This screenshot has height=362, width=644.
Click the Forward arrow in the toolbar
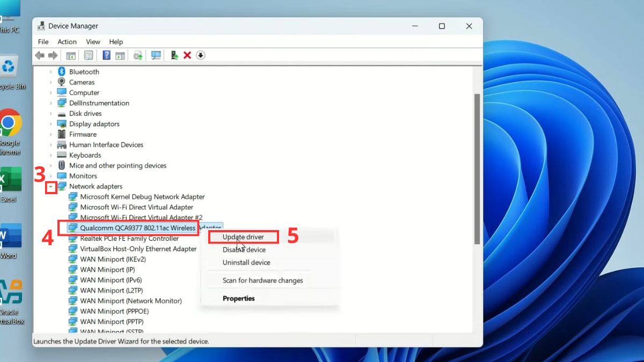(53, 55)
